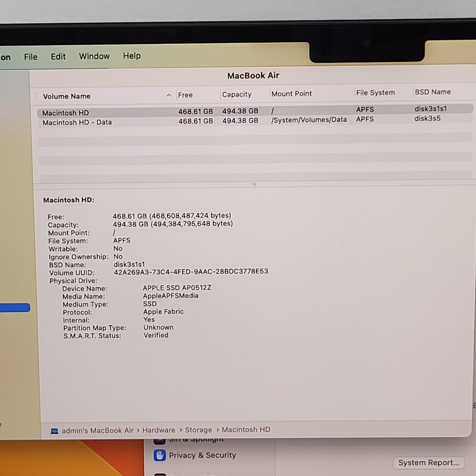Open the Window menu
Image resolution: width=476 pixels, height=476 pixels.
click(94, 56)
